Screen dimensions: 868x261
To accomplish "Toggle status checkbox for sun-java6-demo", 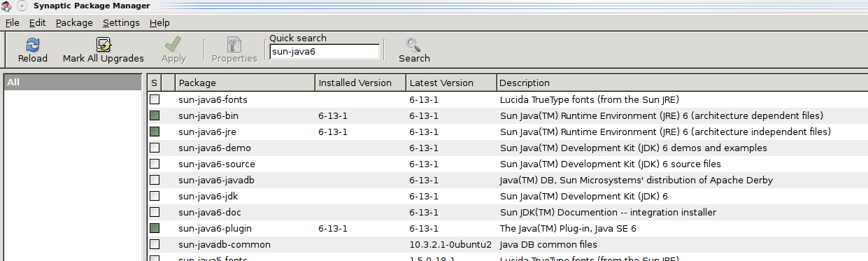I will coord(155,148).
